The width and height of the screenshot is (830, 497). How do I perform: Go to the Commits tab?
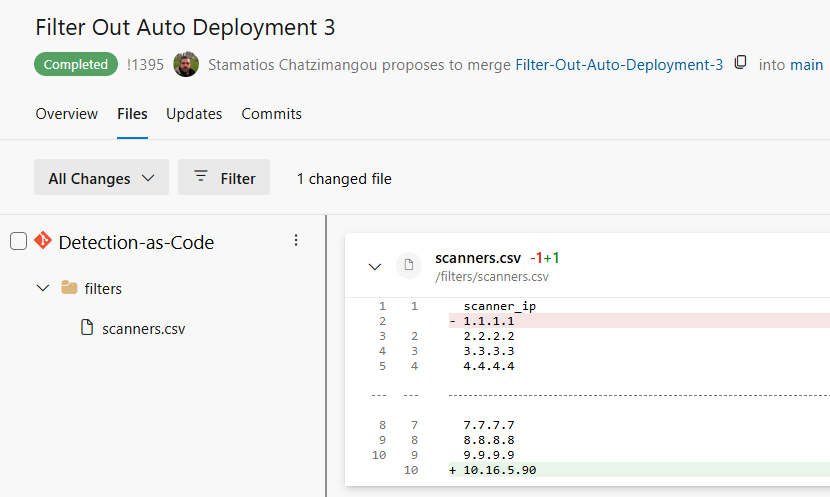click(272, 114)
